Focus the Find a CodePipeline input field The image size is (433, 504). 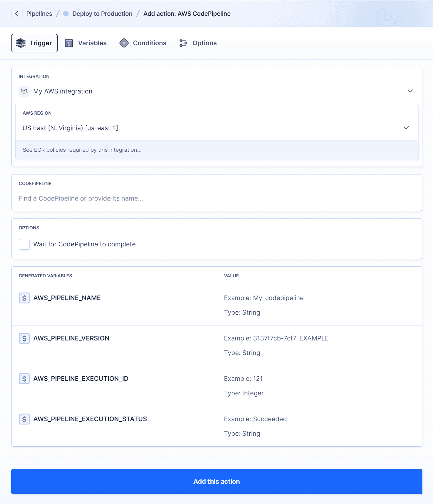coord(217,198)
